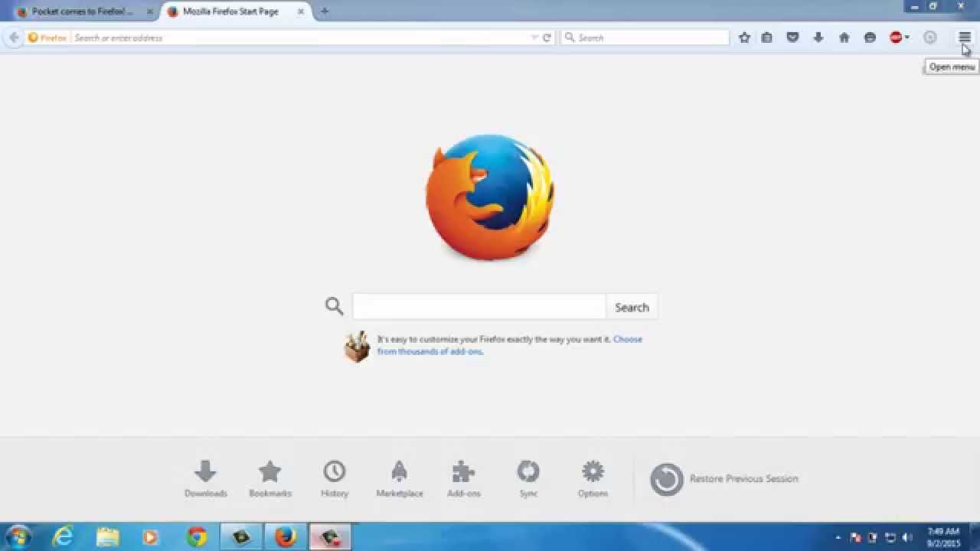Close the Pocket comes to Firefox tab
Image resolution: width=980 pixels, height=551 pixels.
[149, 11]
